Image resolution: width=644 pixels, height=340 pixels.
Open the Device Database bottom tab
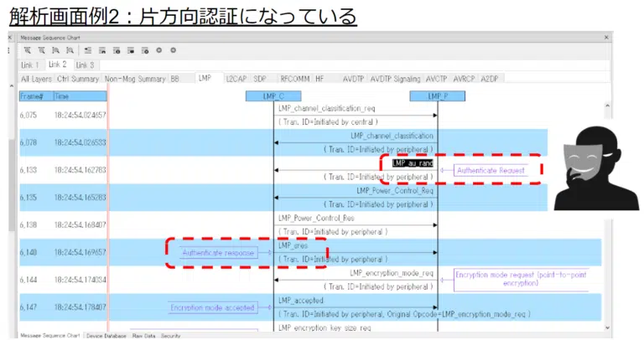click(106, 335)
